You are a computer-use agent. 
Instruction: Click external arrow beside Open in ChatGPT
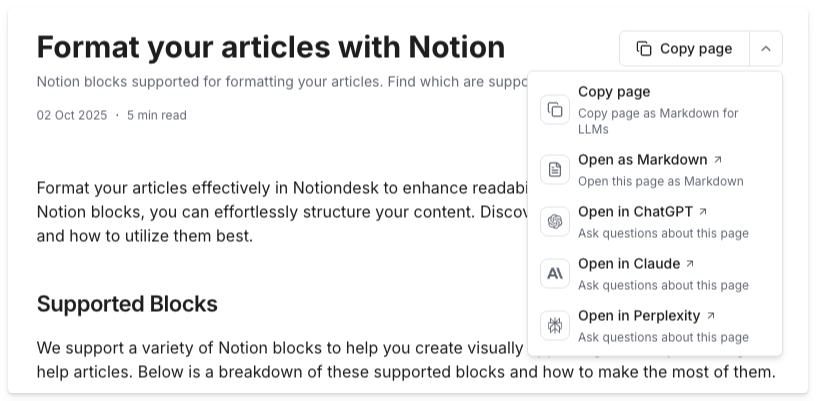703,212
